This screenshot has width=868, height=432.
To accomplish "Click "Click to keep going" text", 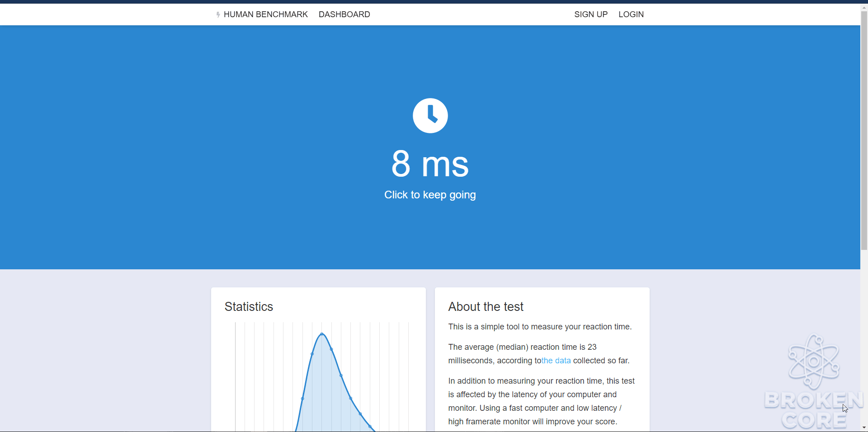I will click(x=430, y=195).
